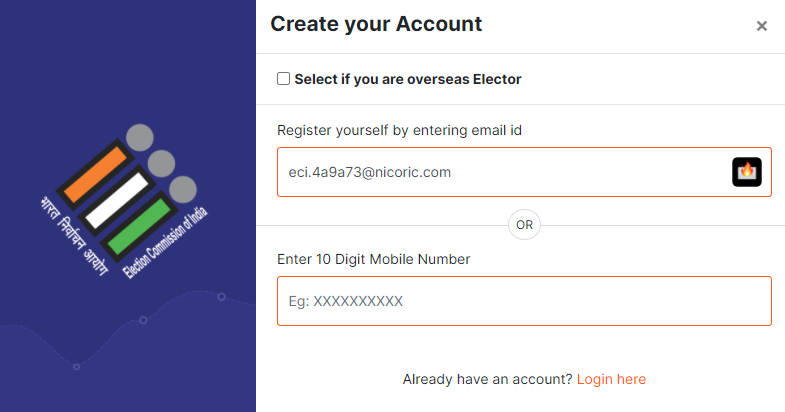Click the topmost grey circle in the logo
This screenshot has width=785, height=412.
(140, 136)
